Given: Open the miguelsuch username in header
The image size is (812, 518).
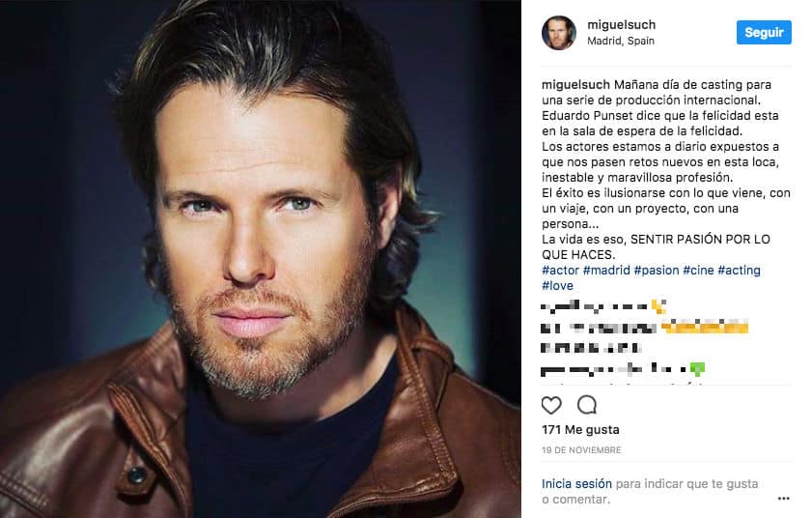Looking at the screenshot, I should tap(622, 24).
